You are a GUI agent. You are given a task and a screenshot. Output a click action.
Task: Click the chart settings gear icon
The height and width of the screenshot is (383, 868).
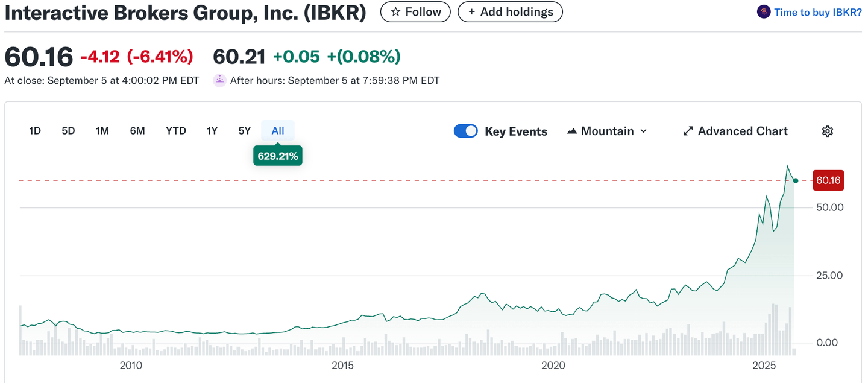[828, 131]
